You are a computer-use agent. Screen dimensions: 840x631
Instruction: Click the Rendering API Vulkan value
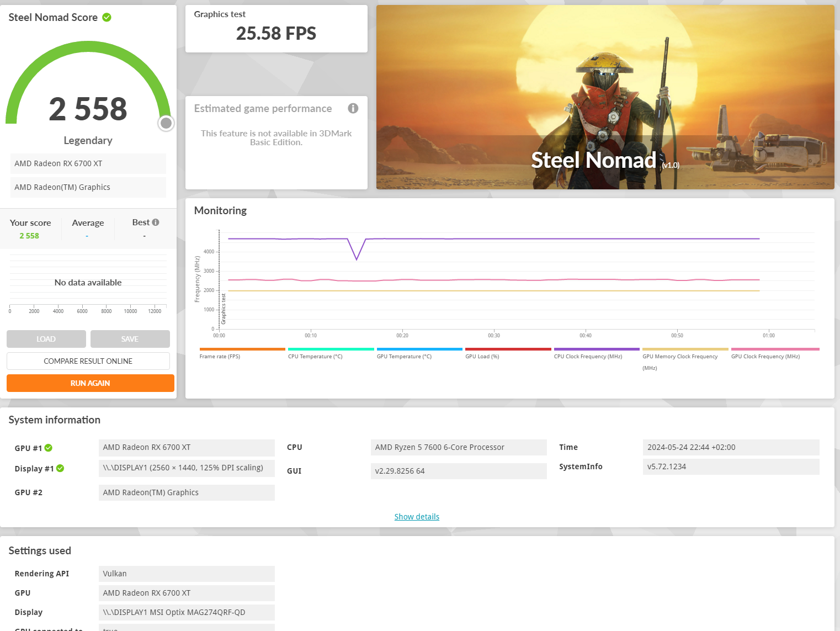(x=187, y=574)
